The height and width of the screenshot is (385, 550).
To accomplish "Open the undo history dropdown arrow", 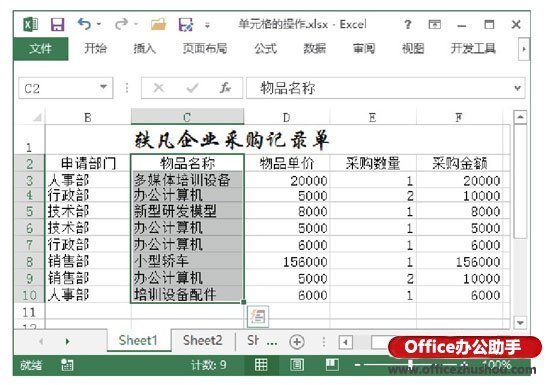I will point(99,24).
